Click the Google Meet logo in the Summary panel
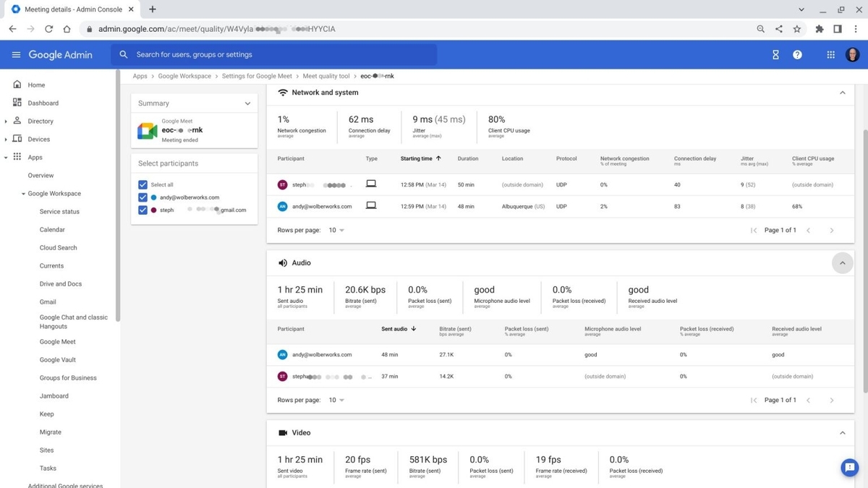This screenshot has height=488, width=868. point(147,130)
